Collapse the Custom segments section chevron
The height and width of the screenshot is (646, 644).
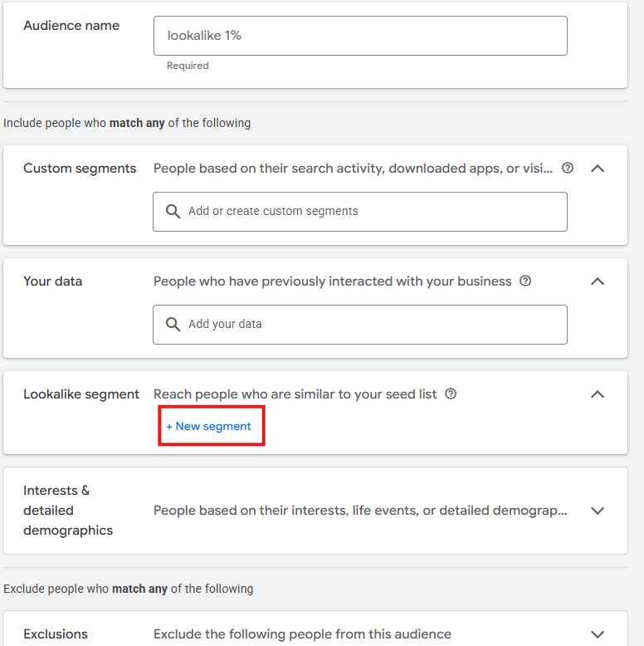598,168
